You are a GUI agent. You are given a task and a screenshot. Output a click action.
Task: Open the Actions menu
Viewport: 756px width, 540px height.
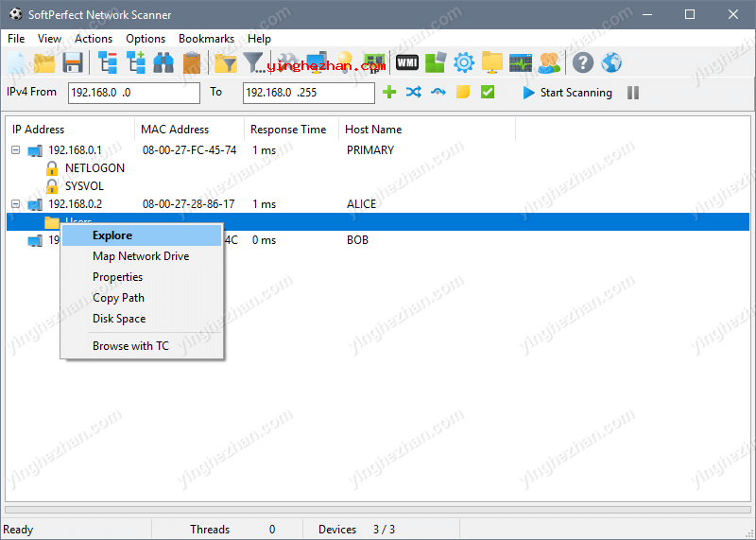[x=94, y=39]
